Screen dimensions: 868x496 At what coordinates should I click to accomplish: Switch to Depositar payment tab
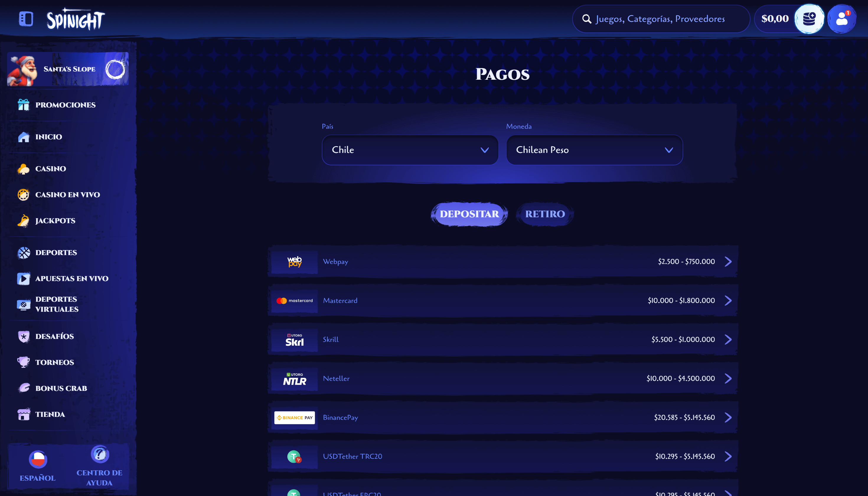click(469, 213)
